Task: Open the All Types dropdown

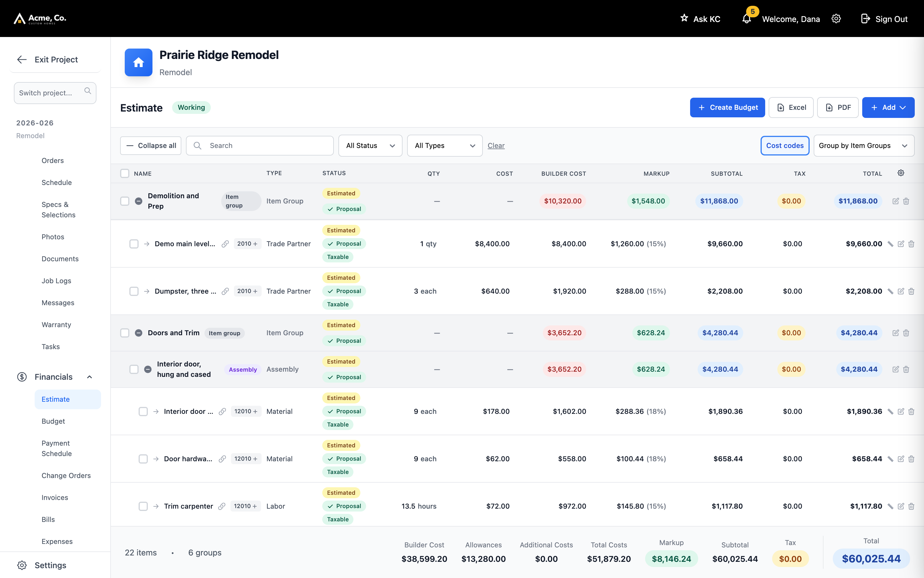Action: tap(444, 146)
